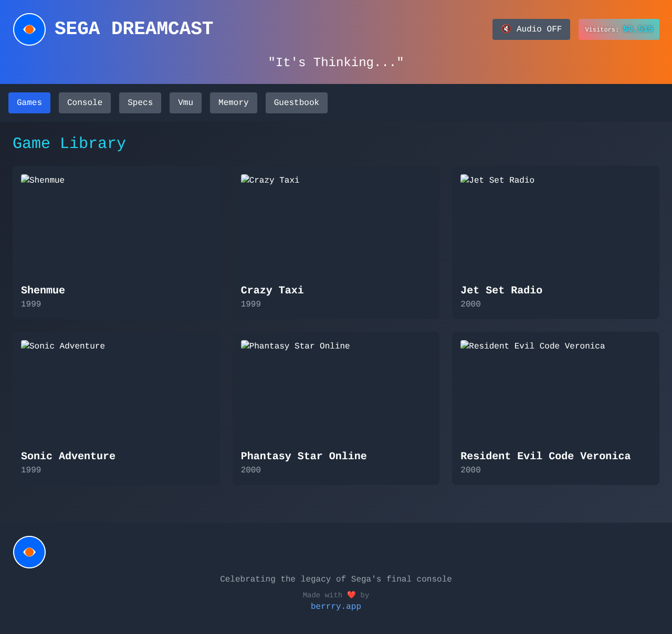Open the Memory page
The image size is (672, 634).
(233, 102)
